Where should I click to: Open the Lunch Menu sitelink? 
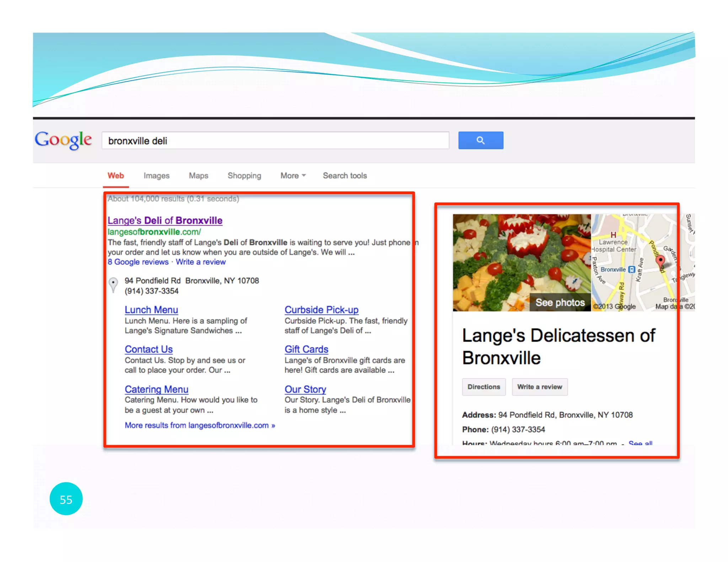point(151,310)
